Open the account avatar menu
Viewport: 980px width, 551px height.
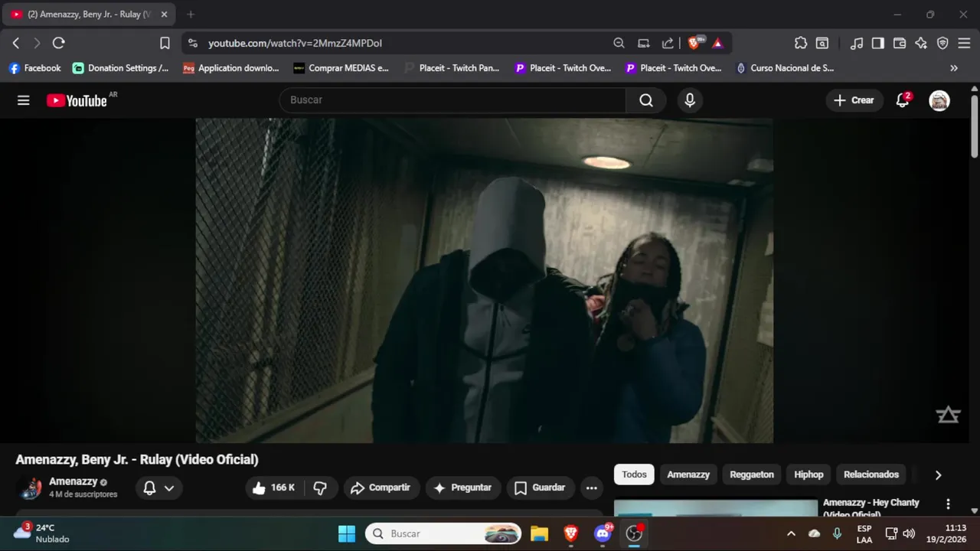click(x=939, y=100)
